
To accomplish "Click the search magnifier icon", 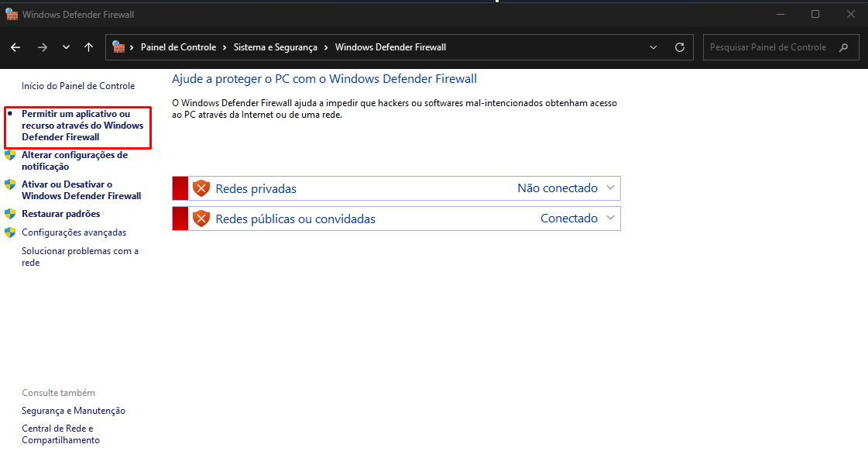I will (x=844, y=47).
